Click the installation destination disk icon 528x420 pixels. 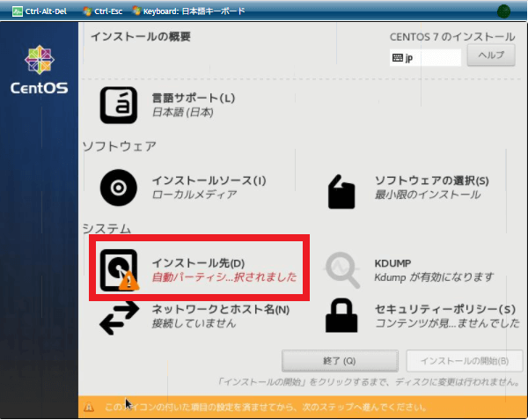[119, 270]
